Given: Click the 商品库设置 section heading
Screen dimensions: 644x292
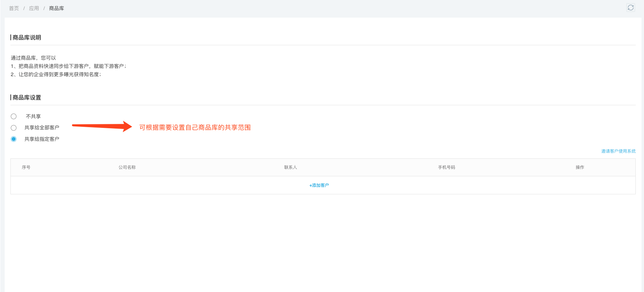Looking at the screenshot, I should click(27, 98).
